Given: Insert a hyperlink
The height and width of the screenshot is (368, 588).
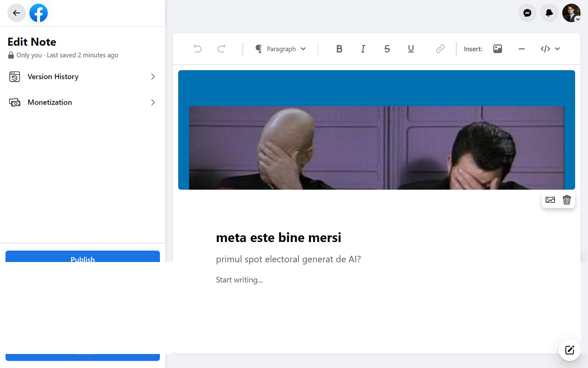Looking at the screenshot, I should 440,49.
